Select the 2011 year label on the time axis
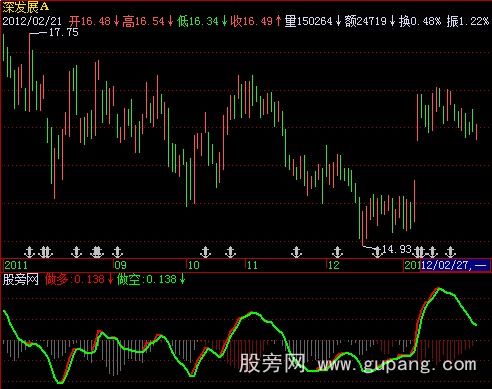Image resolution: width=492 pixels, height=389 pixels. tap(16, 265)
